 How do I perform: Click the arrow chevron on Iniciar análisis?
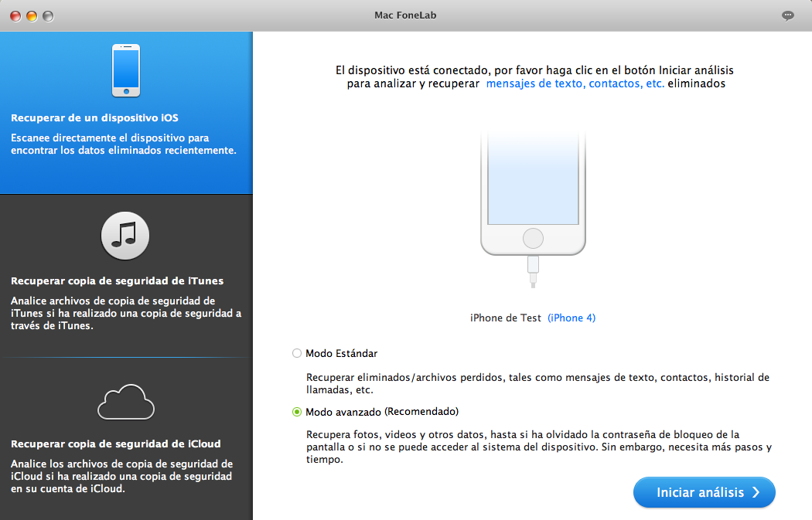756,492
